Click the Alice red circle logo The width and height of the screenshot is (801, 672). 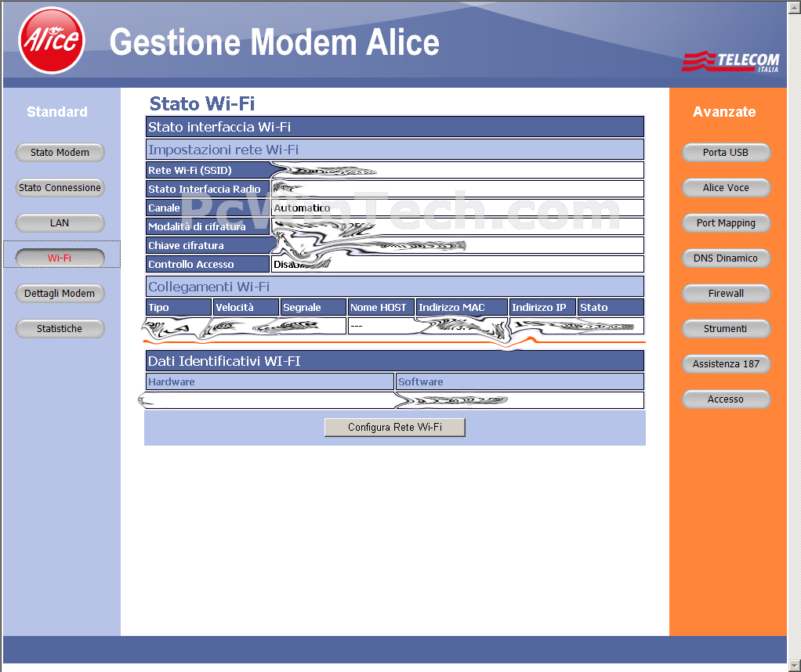(52, 41)
